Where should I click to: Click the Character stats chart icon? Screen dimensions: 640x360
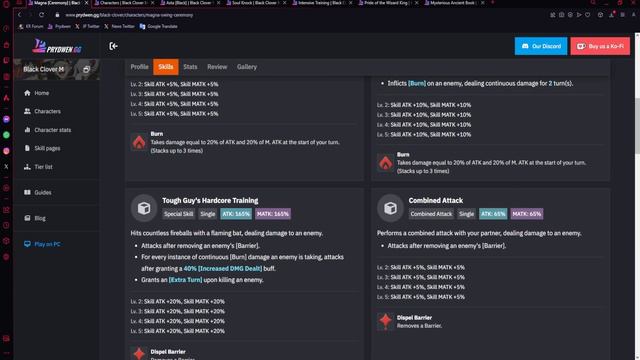[x=27, y=130]
